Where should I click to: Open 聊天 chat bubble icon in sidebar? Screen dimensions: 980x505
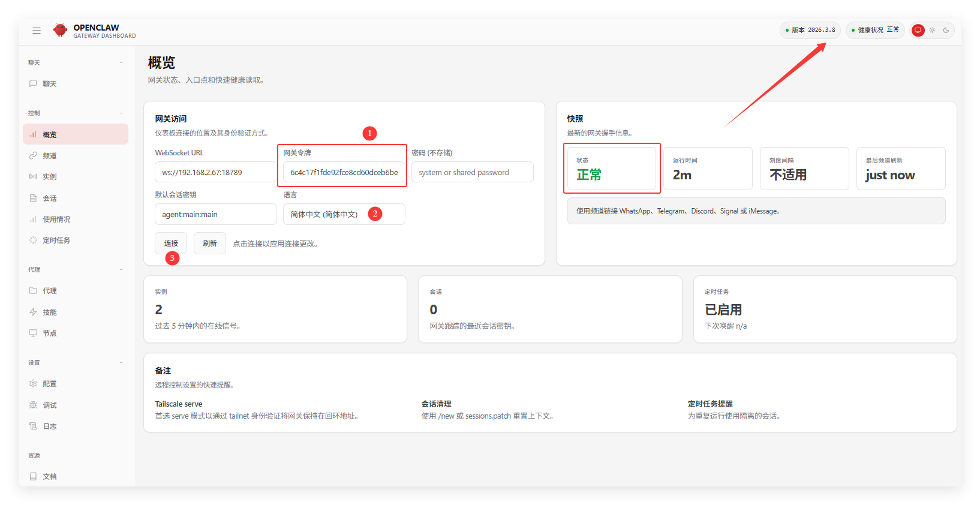click(x=33, y=84)
